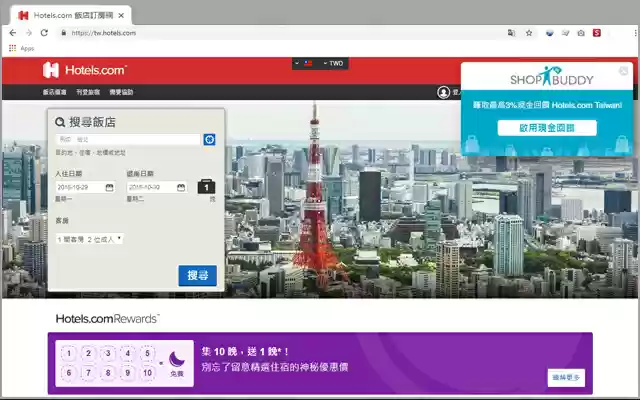Click the check-in date field 10-29

(85, 187)
